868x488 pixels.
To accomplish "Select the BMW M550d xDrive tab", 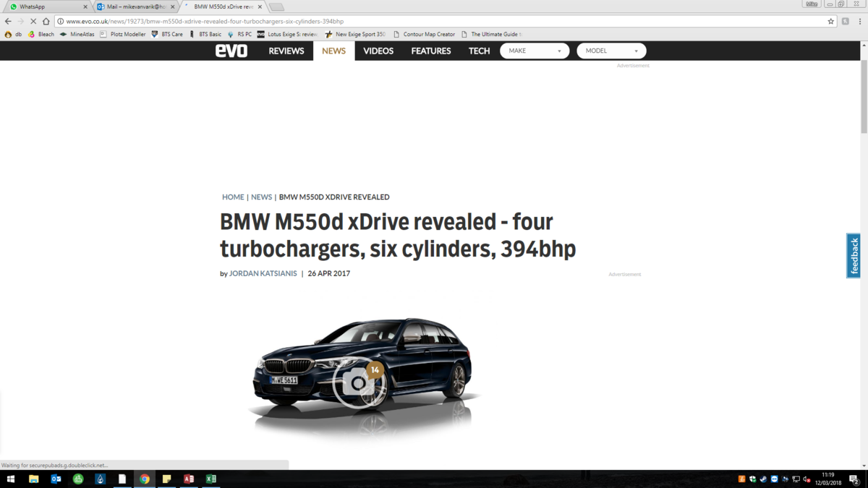I will (223, 7).
